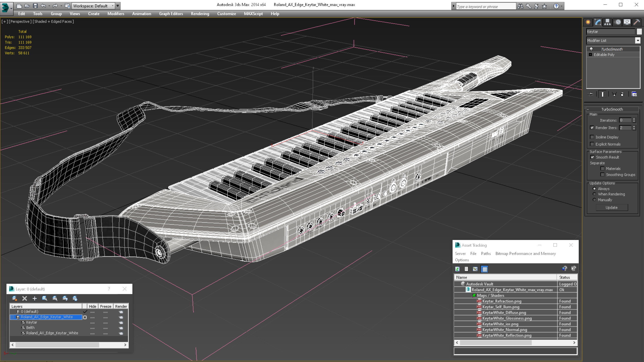This screenshot has height=362, width=644.
Task: Click Save File icon in quick toolbar
Action: coord(35,6)
